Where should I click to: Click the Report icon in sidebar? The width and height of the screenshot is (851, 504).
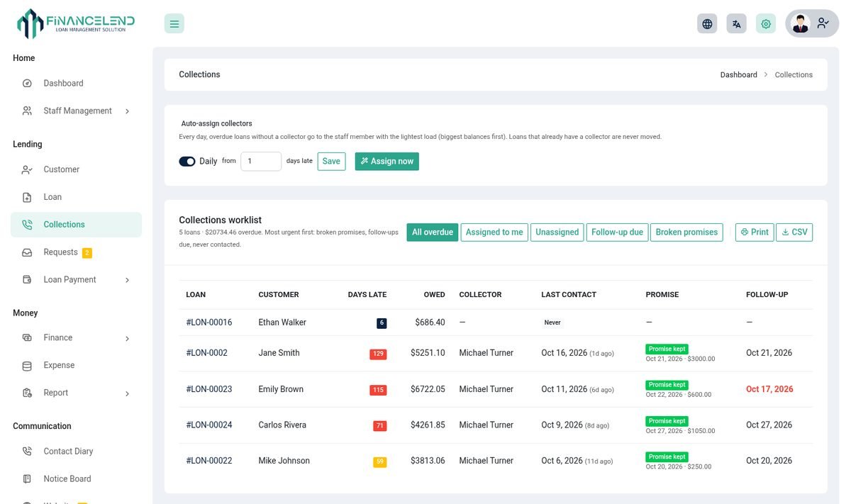coord(27,393)
